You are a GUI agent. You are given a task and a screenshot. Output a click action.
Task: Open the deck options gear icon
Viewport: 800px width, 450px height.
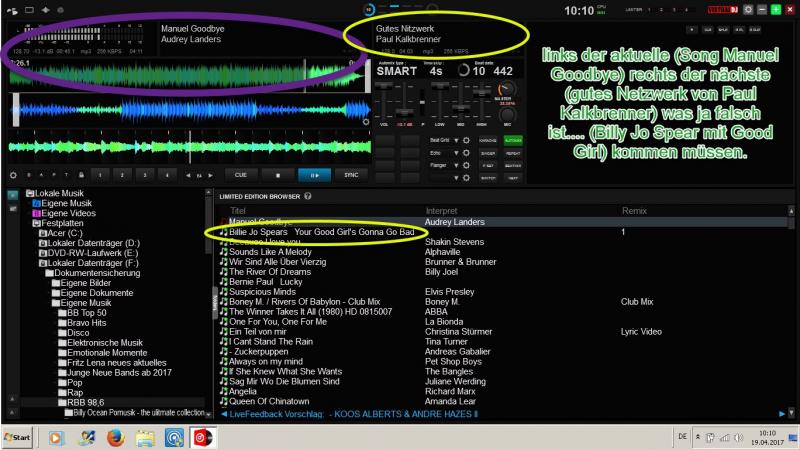click(13, 175)
